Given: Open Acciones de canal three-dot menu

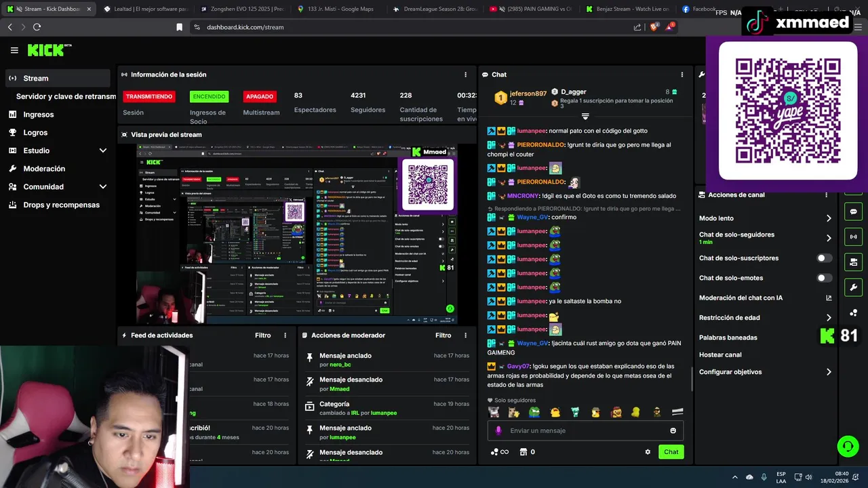Looking at the screenshot, I should click(x=826, y=195).
